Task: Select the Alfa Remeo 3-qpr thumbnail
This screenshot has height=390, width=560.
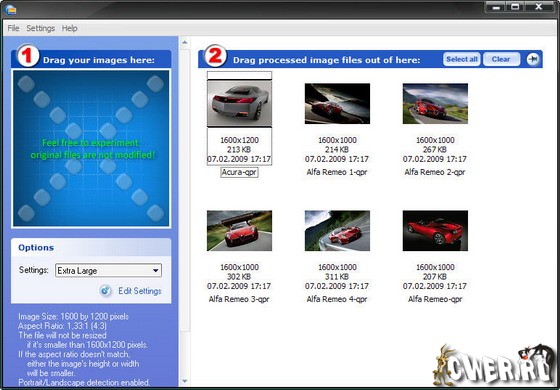Action: [x=239, y=231]
